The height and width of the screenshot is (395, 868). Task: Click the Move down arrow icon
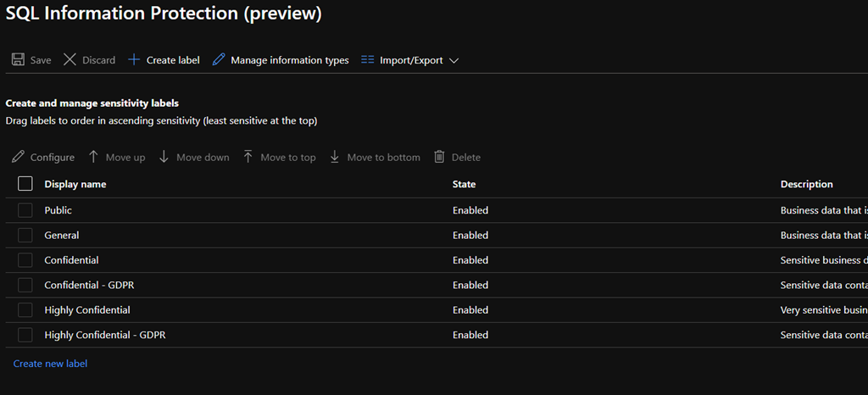164,157
